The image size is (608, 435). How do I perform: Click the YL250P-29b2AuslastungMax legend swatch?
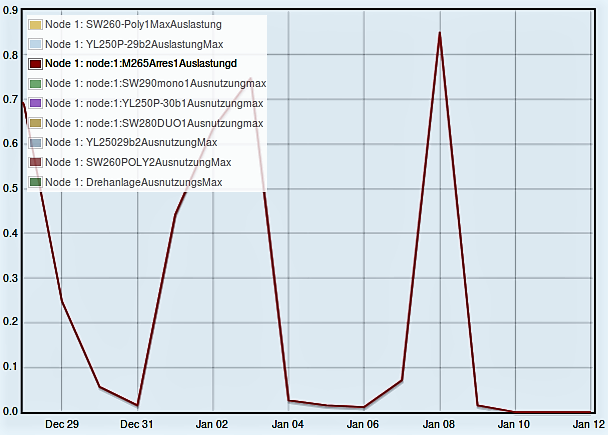[x=36, y=44]
